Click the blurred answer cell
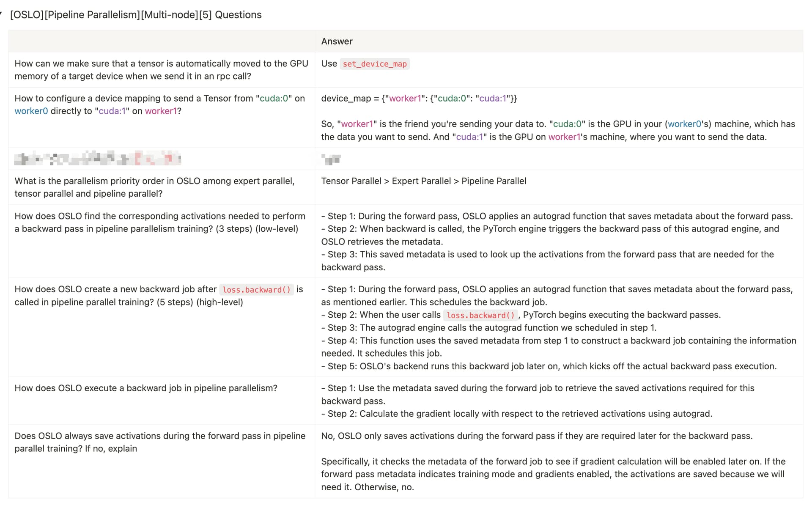This screenshot has height=508, width=812. (x=559, y=159)
